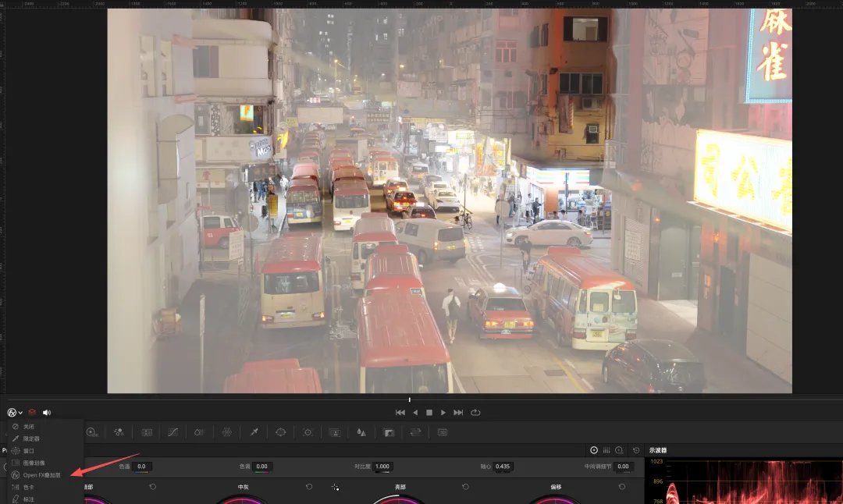Open the 3D stereoscopic palette
Image resolution: width=843 pixels, height=504 pixels.
point(443,432)
